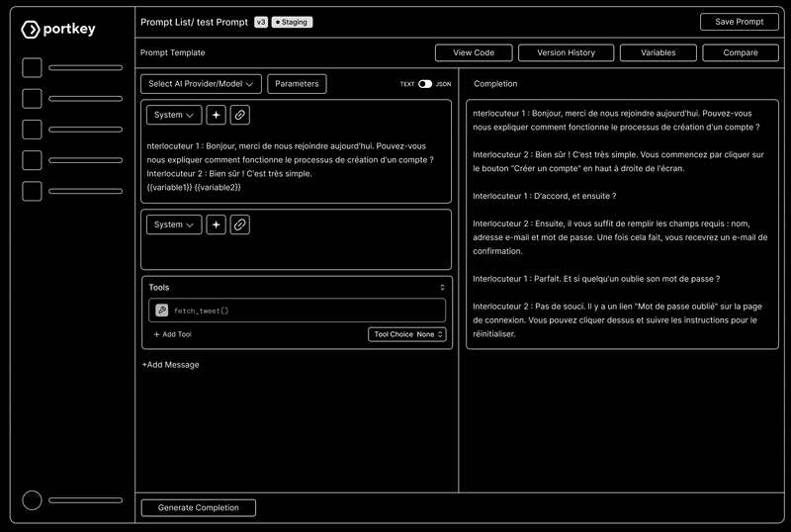This screenshot has width=791, height=532.
Task: Click the fifth sidebar square icon
Action: [x=32, y=191]
